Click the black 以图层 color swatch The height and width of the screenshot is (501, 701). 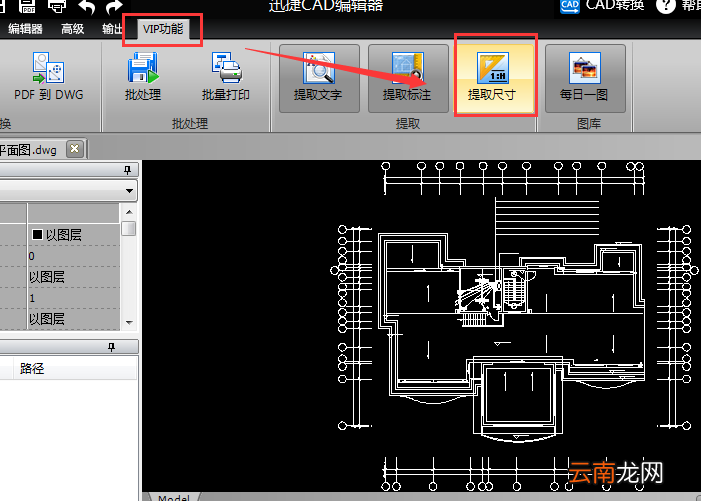point(38,234)
